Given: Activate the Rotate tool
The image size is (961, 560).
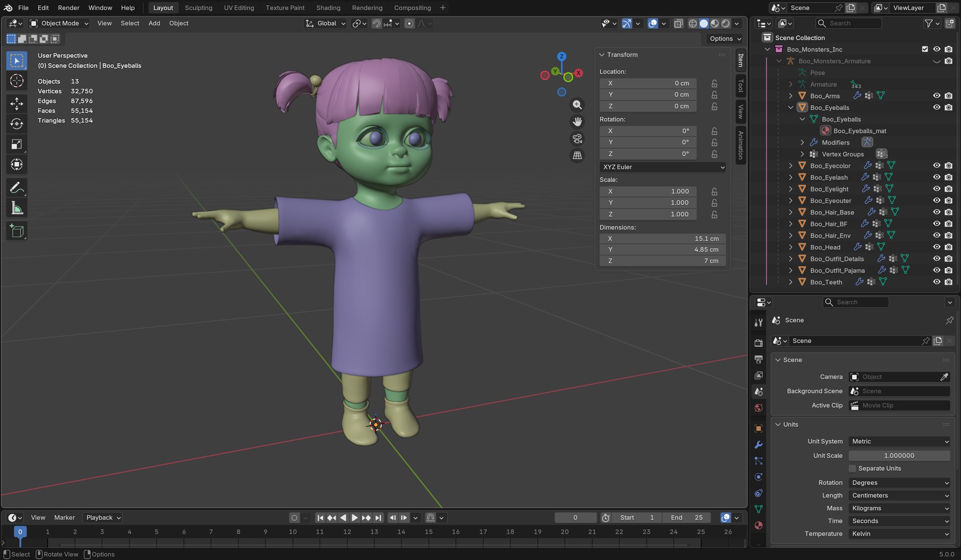Looking at the screenshot, I should click(x=17, y=124).
